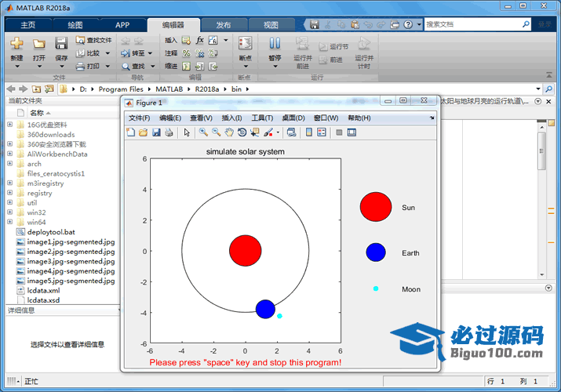Viewport: 561px width, 392px height.
Task: Click the fx insert function icon
Action: click(x=199, y=40)
